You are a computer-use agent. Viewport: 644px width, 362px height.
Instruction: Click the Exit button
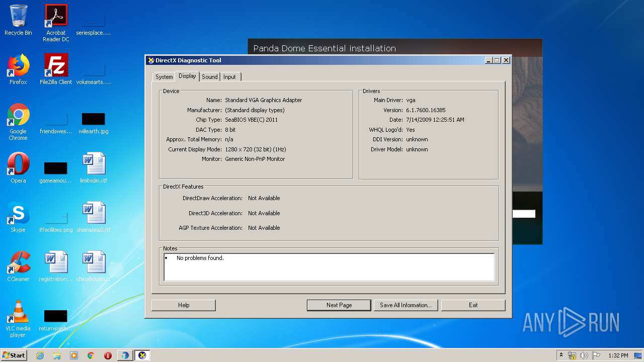coord(473,305)
